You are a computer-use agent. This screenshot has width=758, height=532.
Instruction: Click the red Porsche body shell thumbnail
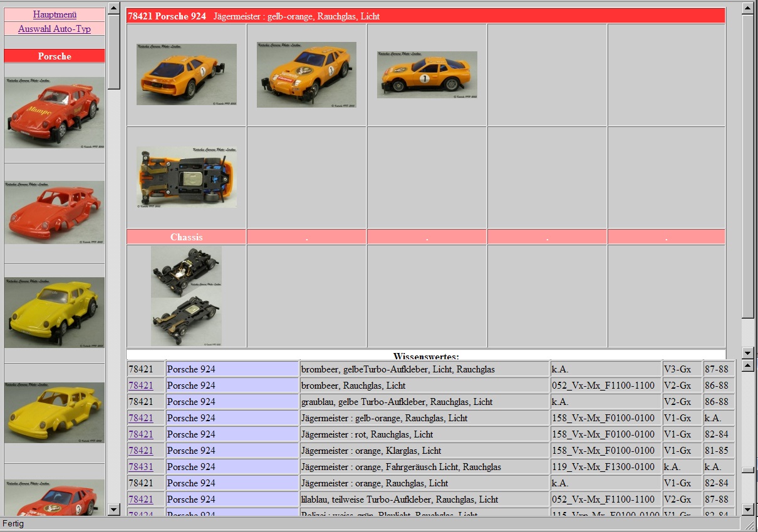55,213
